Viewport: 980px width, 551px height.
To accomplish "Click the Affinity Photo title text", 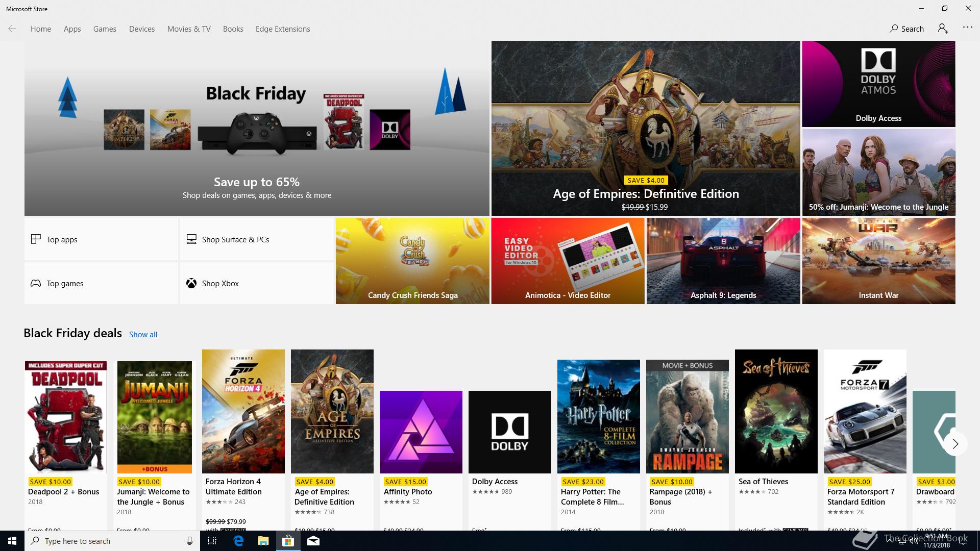I will [x=408, y=492].
